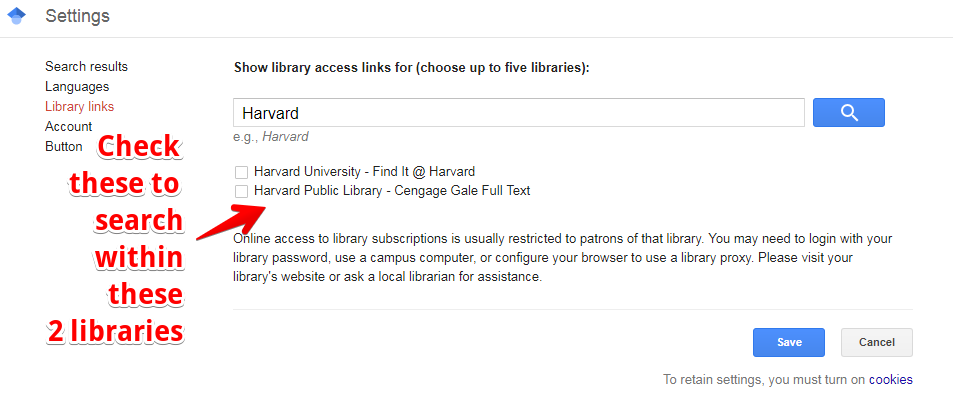
Task: Go to the Languages settings section
Action: click(x=77, y=86)
